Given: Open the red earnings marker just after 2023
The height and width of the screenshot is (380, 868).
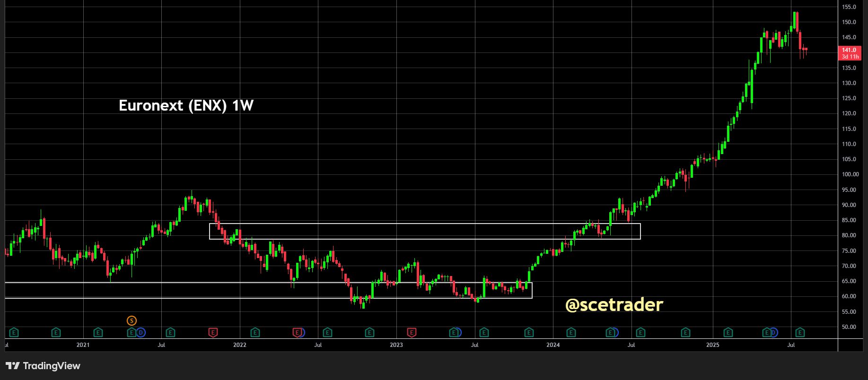Looking at the screenshot, I should click(x=412, y=333).
